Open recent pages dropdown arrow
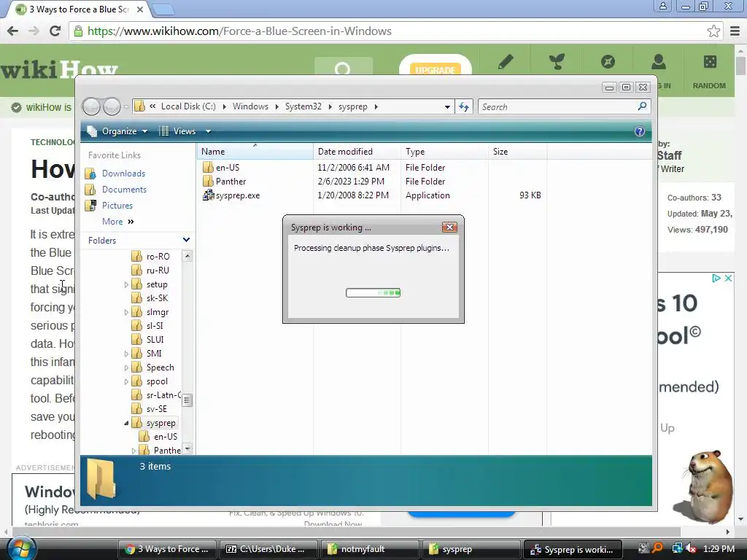747x560 pixels. tap(125, 107)
